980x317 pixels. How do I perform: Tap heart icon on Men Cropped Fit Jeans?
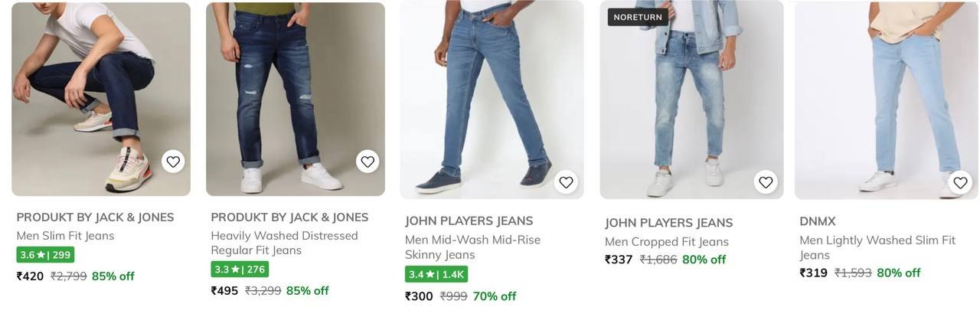766,182
